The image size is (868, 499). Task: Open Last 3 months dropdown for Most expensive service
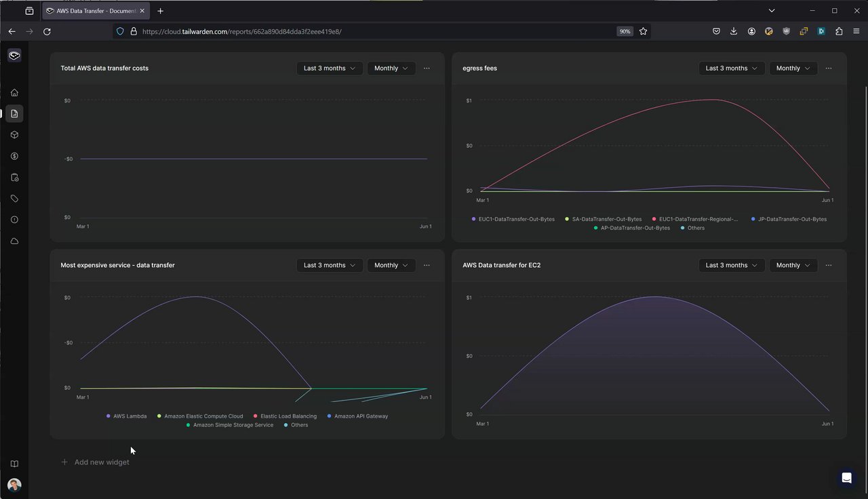click(x=330, y=265)
